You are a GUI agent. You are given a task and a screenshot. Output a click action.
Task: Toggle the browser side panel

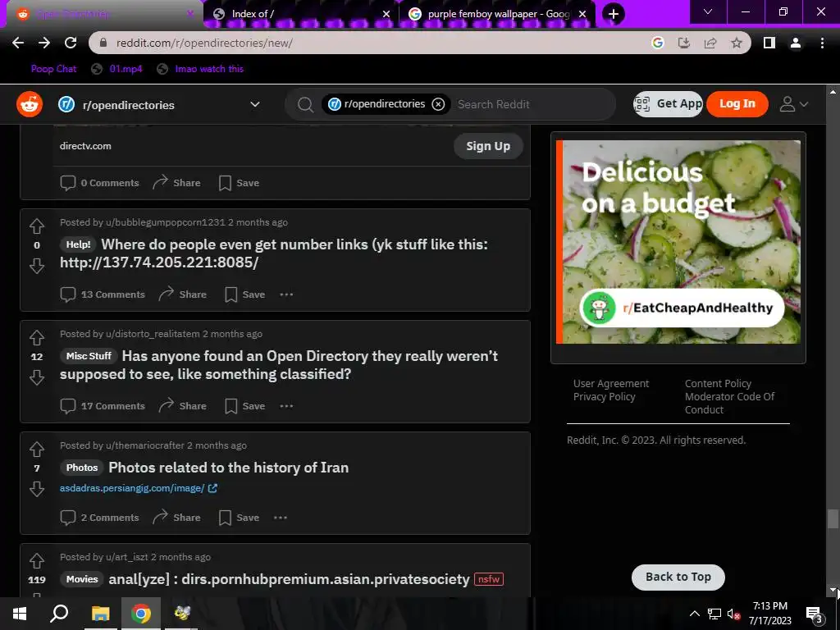769,43
